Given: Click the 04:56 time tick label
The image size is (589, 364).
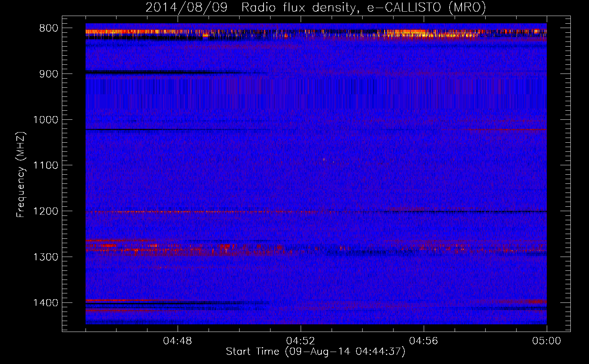Looking at the screenshot, I should tap(424, 341).
